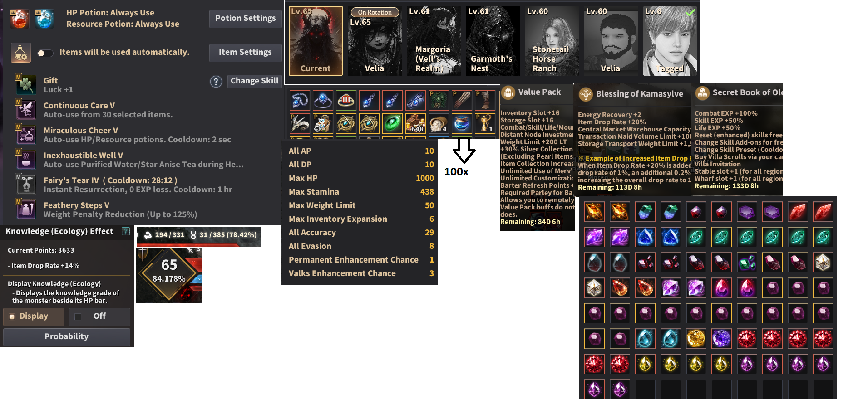Screen dimensions: 868x399
Task: Select the Off knowledge display option
Action: [x=99, y=316]
